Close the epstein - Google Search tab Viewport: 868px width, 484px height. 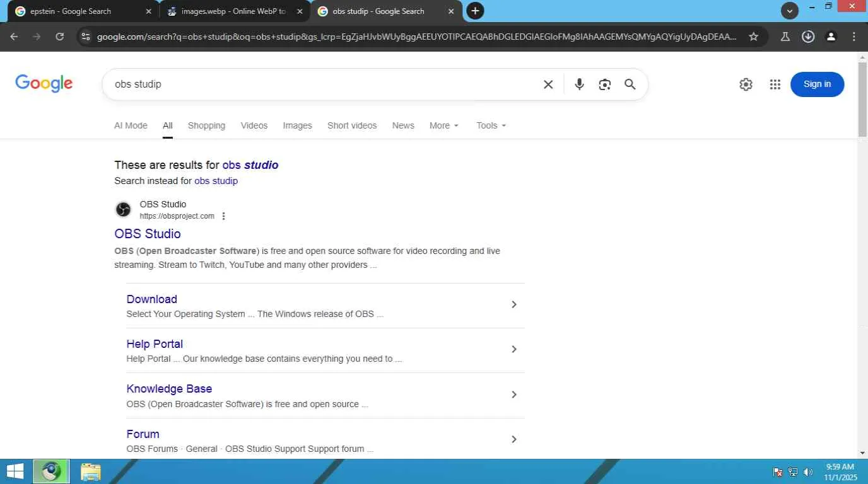click(x=148, y=11)
